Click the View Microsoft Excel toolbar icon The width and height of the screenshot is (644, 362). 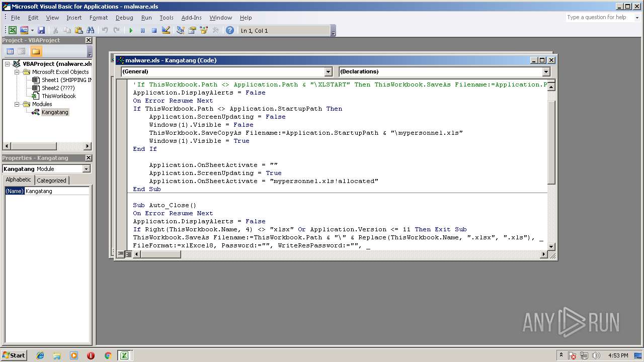(x=13, y=31)
